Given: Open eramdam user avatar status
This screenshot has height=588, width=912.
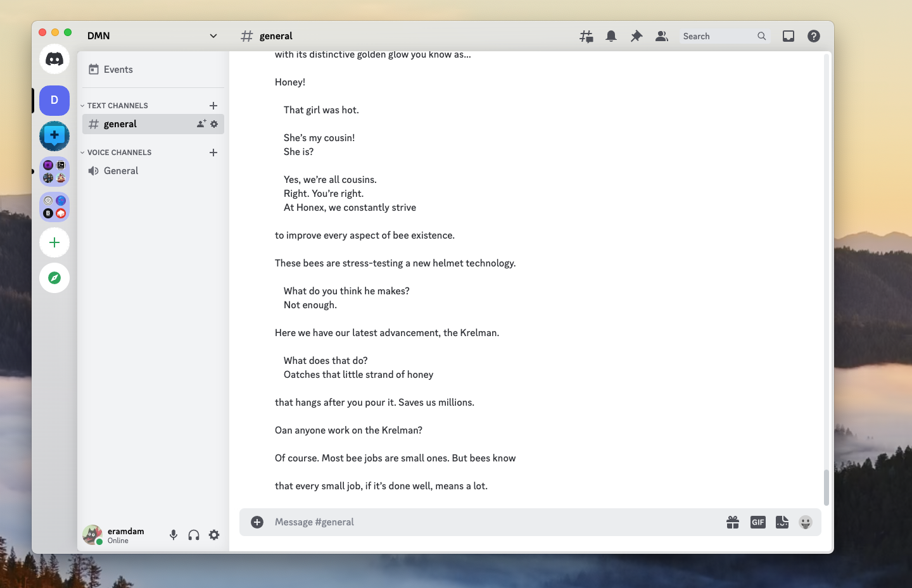Looking at the screenshot, I should [92, 535].
